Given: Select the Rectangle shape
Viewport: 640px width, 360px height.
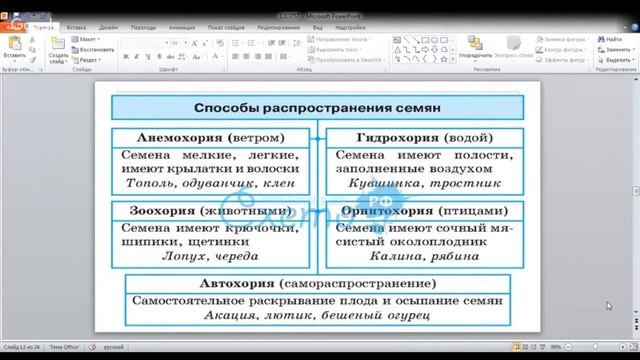Looking at the screenshot, I should pos(425,40).
